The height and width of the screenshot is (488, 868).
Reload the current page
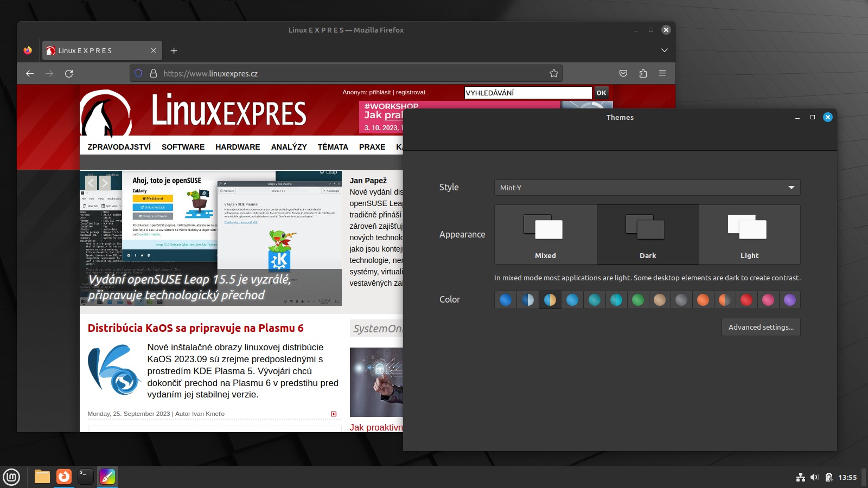coord(69,73)
